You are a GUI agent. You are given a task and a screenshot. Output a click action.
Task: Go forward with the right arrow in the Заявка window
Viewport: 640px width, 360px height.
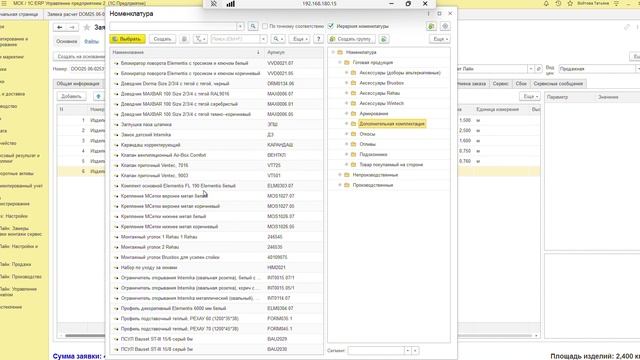(72, 27)
